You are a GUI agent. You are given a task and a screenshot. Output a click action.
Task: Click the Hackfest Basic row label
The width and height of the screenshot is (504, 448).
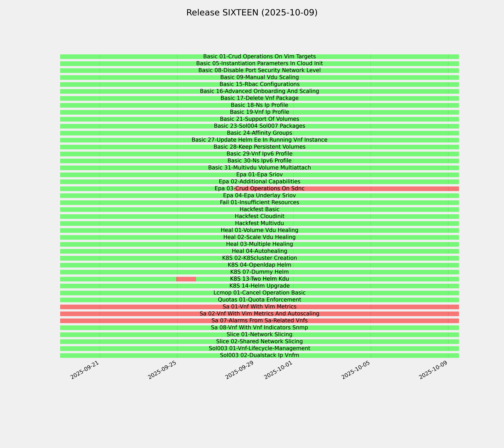click(259, 209)
